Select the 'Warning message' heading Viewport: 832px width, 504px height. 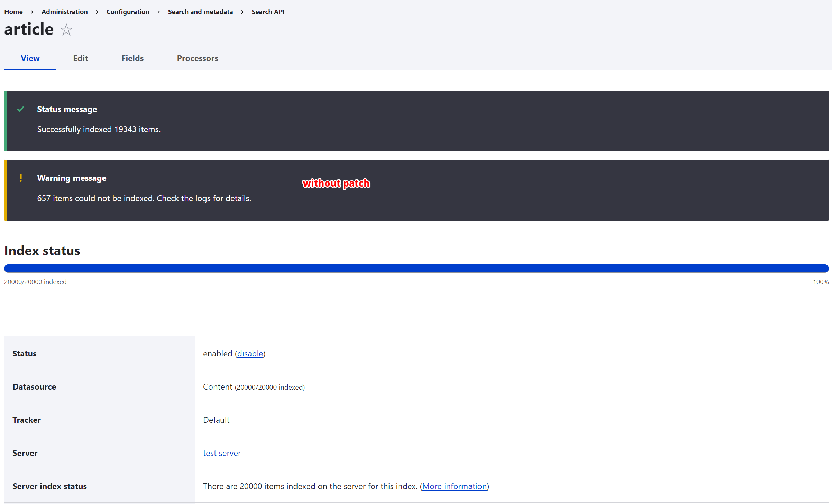pos(72,178)
